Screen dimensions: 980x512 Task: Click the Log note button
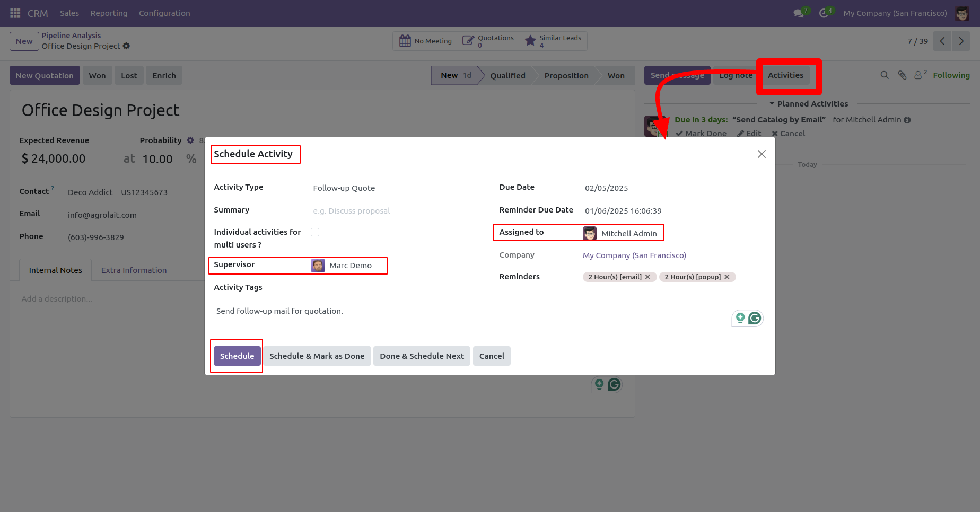pos(736,75)
